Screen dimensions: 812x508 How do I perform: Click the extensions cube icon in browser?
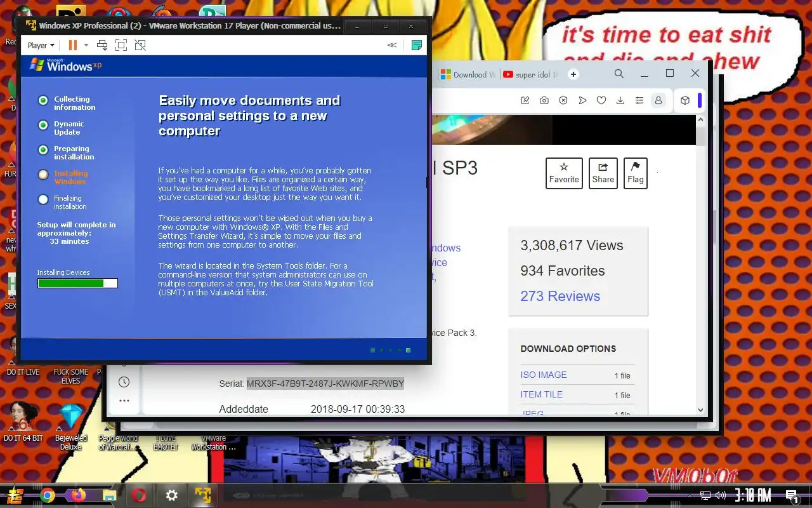685,100
